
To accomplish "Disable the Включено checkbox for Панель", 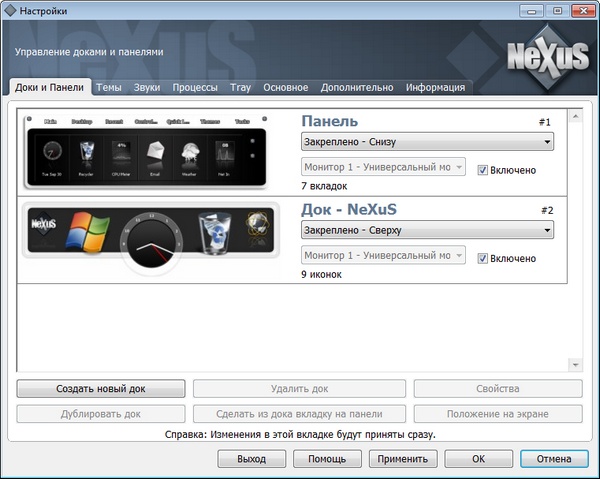I will [483, 170].
